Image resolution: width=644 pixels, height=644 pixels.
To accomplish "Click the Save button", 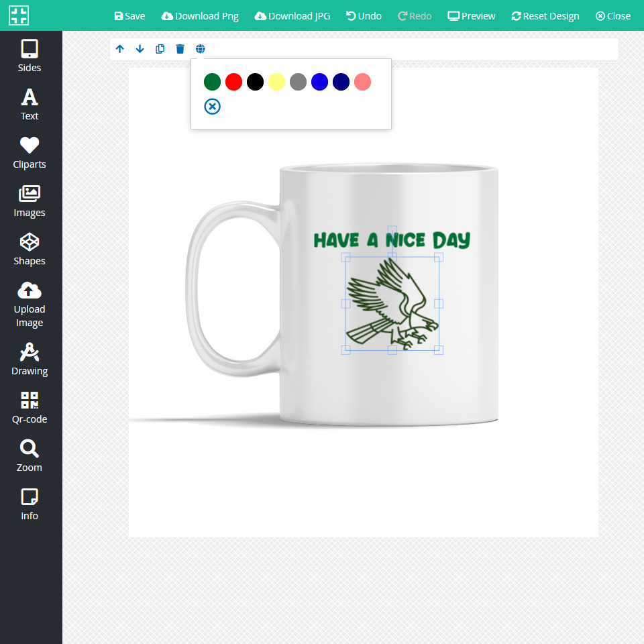I will [x=129, y=16].
